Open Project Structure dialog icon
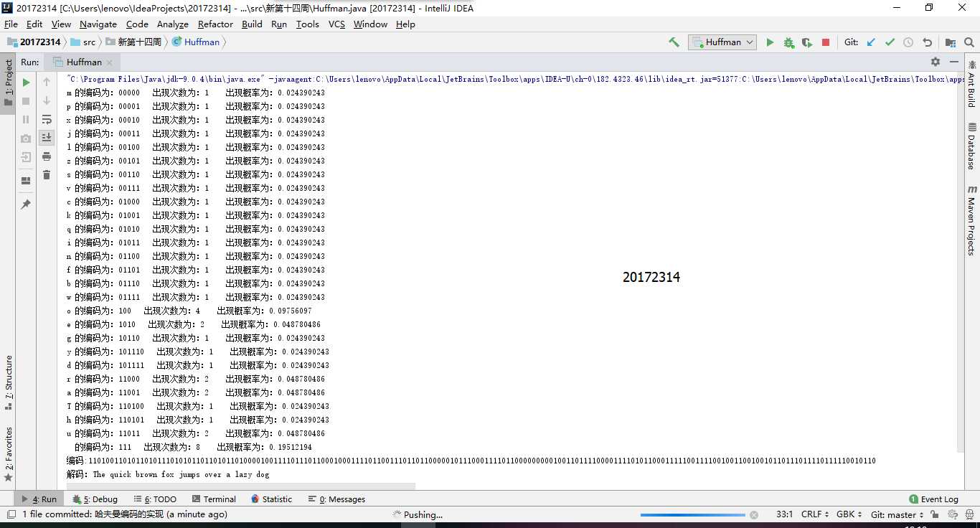Image resolution: width=980 pixels, height=528 pixels. [951, 42]
